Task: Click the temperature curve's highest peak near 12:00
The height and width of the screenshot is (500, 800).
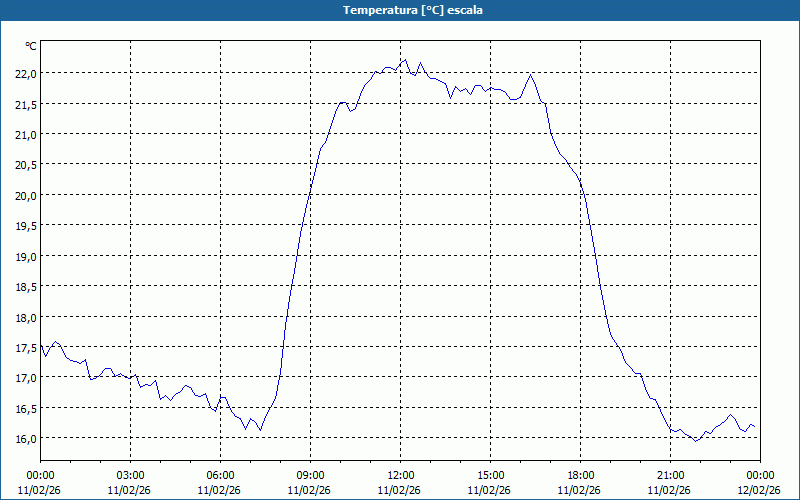Action: click(405, 60)
